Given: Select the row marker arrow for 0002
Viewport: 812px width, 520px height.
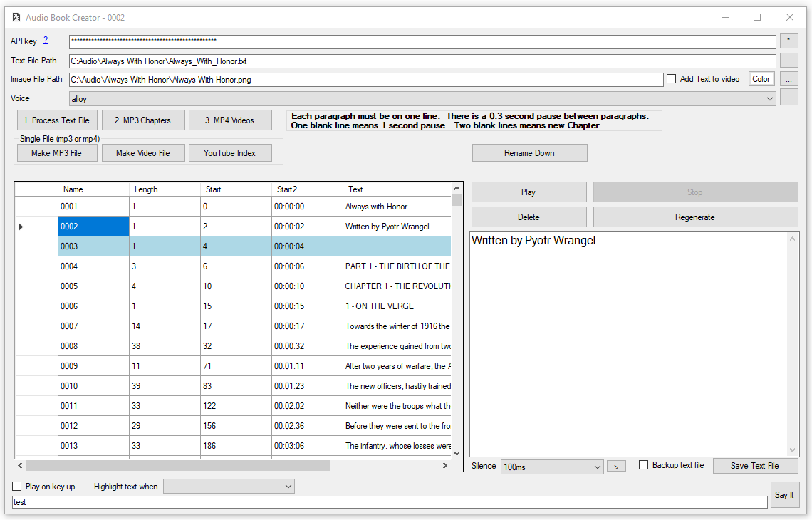Looking at the screenshot, I should coord(21,227).
